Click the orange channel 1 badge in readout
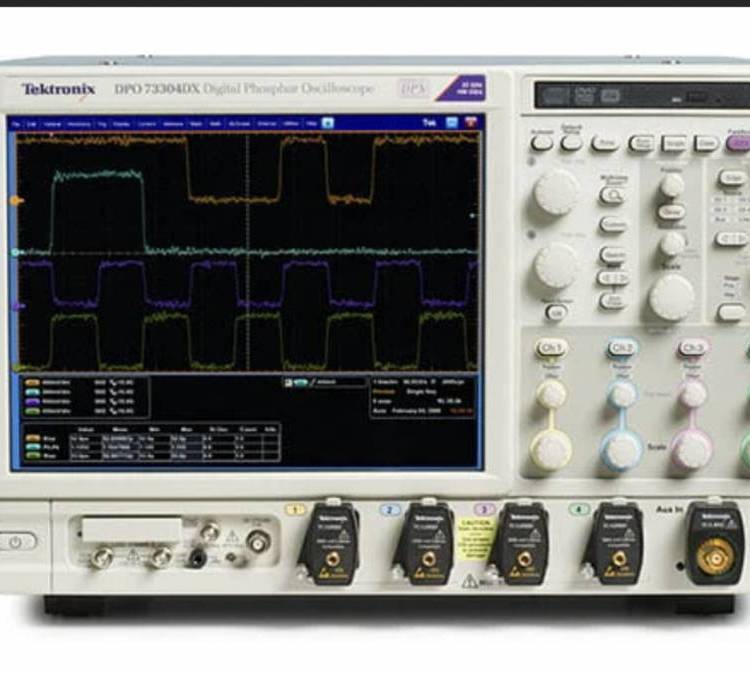 [x=32, y=383]
